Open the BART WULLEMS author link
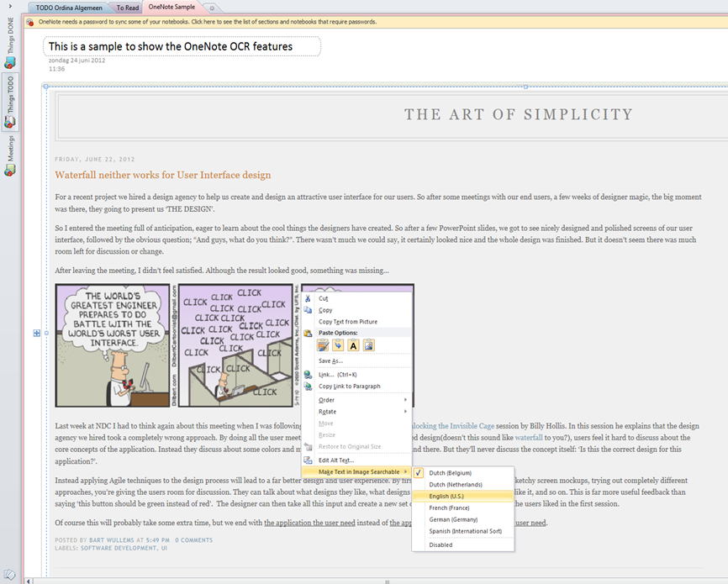 pyautogui.click(x=112, y=540)
